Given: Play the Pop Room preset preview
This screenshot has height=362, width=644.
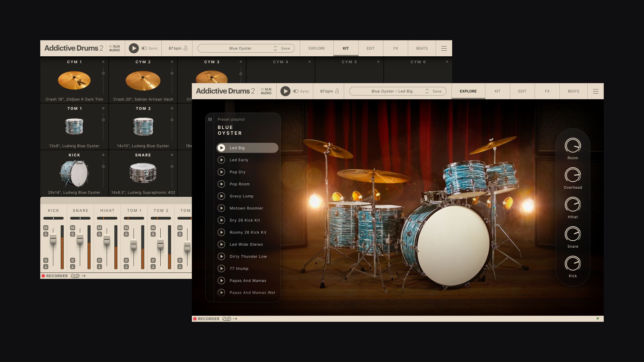Looking at the screenshot, I should (221, 184).
